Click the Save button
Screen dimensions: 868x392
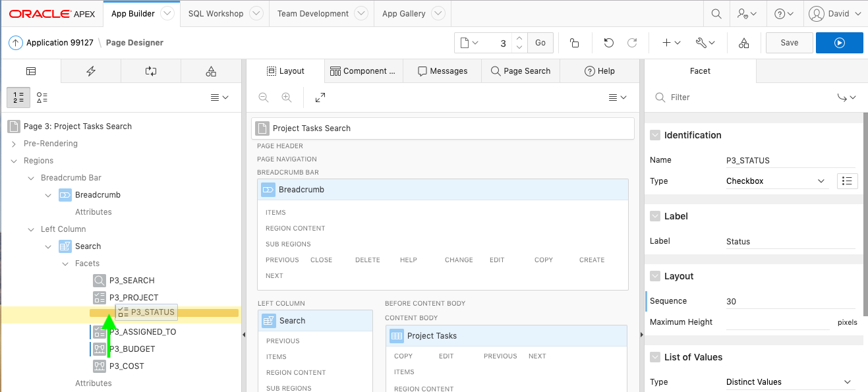click(x=789, y=43)
